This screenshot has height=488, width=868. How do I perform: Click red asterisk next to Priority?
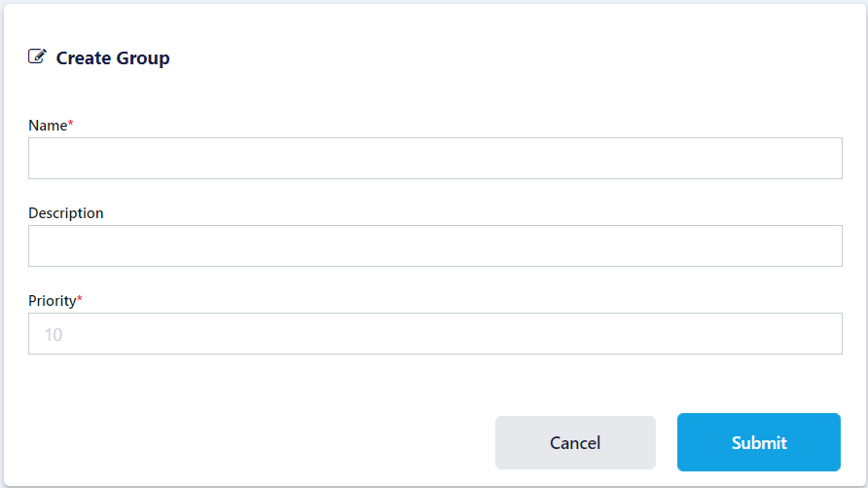(x=80, y=299)
